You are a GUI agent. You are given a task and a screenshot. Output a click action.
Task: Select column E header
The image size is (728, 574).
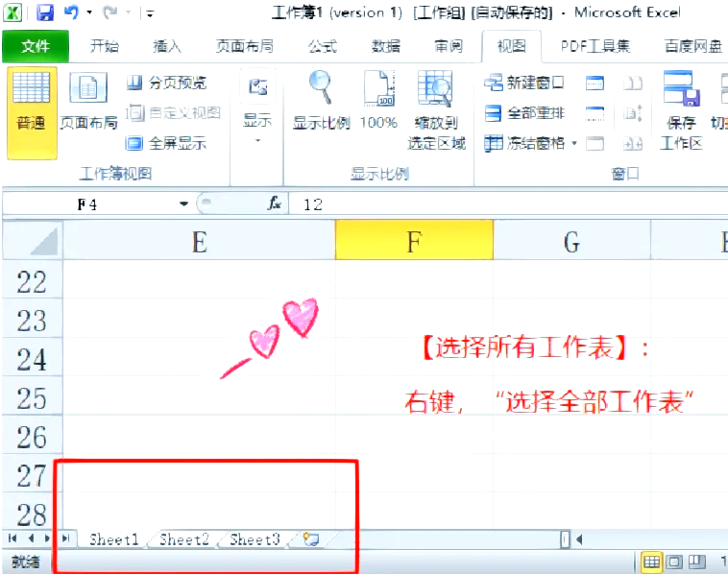point(199,241)
